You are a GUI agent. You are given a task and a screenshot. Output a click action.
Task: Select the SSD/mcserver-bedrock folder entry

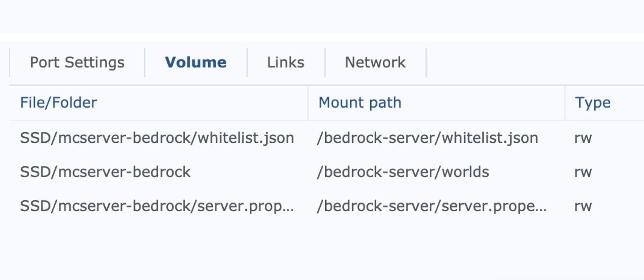[105, 172]
